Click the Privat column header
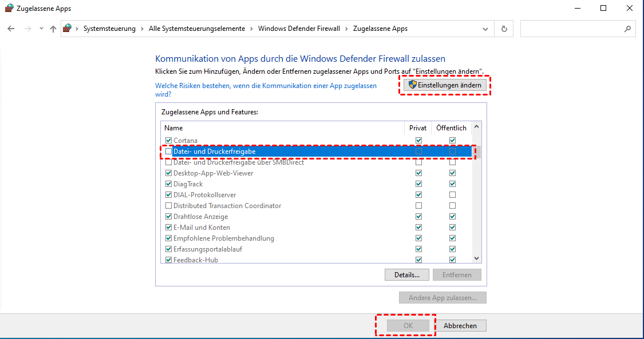Screen dimensions: 644x339 pyautogui.click(x=418, y=128)
